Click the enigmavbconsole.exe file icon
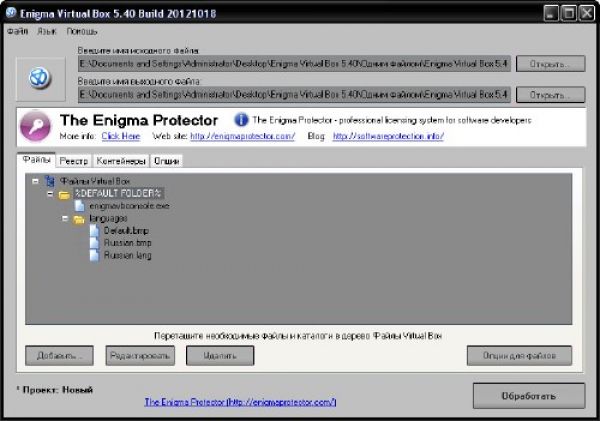 tap(80, 206)
